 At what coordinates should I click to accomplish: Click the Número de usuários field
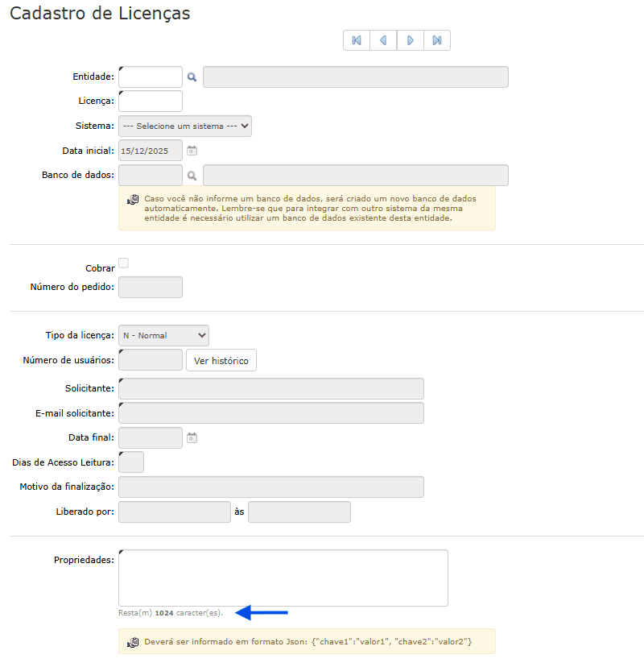[x=151, y=360]
